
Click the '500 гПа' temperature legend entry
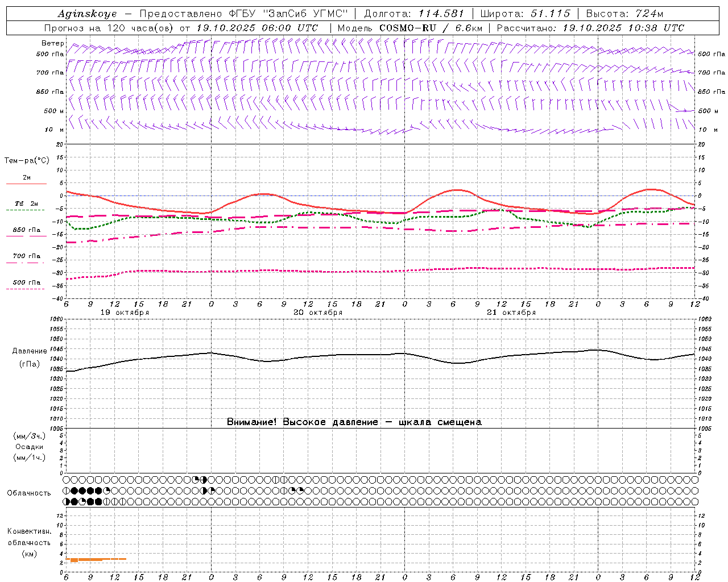[26, 282]
